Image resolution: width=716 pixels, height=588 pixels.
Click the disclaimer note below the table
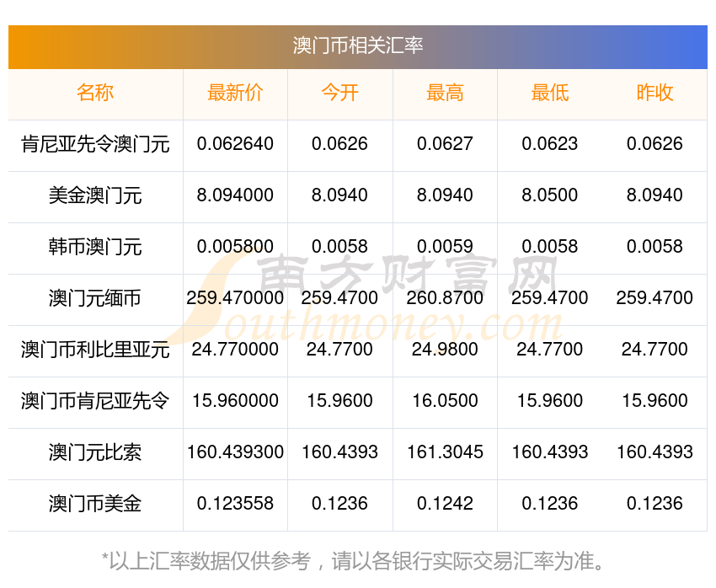(x=352, y=561)
